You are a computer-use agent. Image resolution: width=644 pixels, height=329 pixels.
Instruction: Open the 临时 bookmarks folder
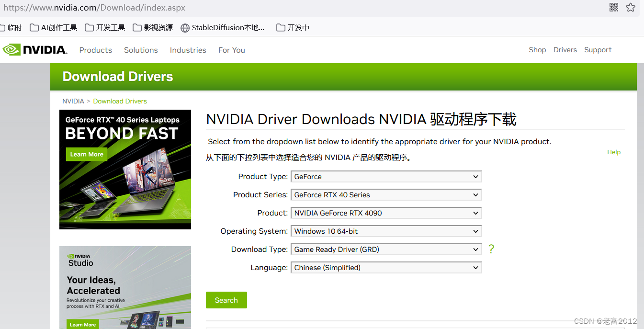coord(11,27)
